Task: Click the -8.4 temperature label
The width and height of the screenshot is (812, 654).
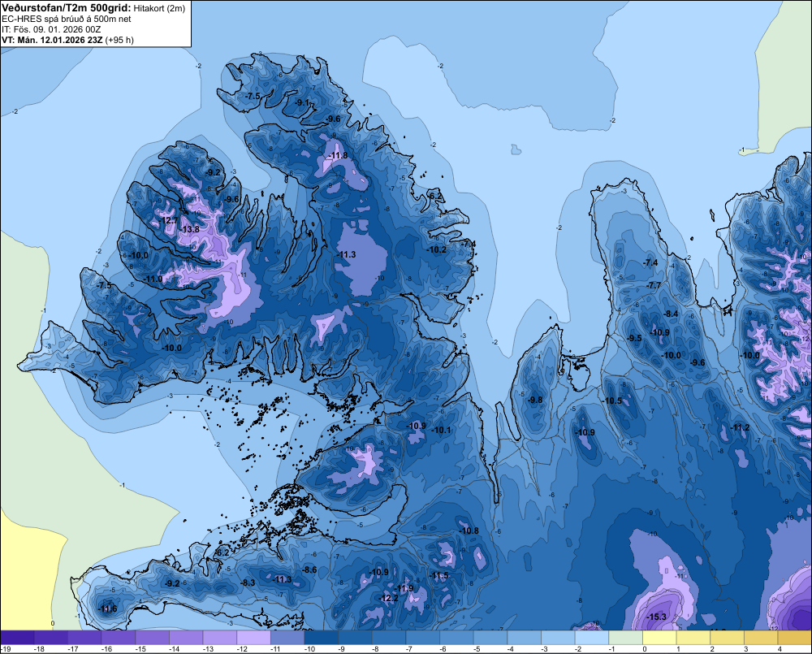Action: pos(672,314)
